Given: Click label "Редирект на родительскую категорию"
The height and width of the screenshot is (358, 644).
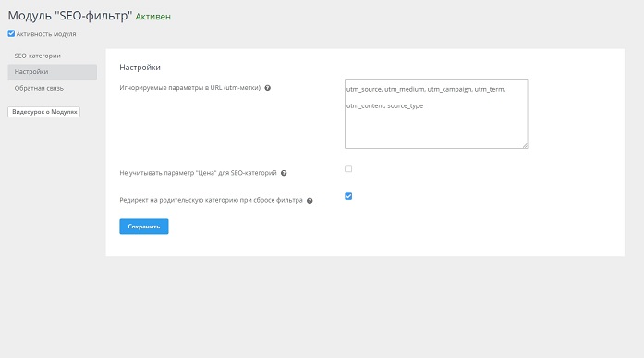Looking at the screenshot, I should click(211, 200).
